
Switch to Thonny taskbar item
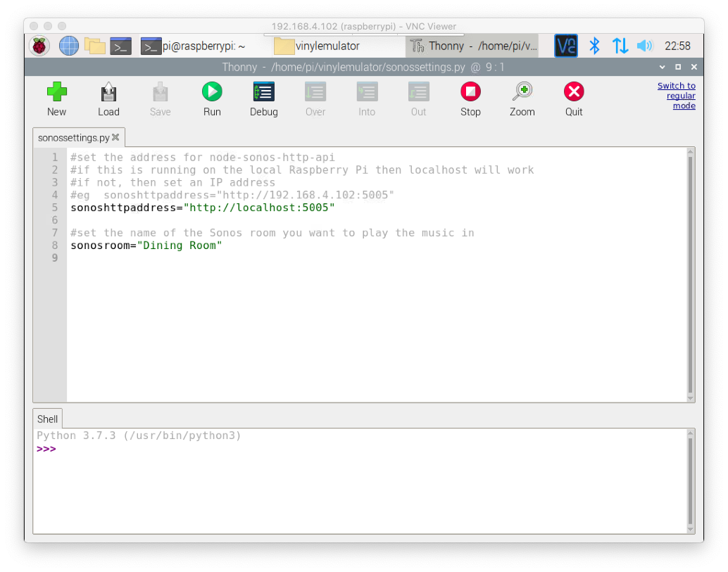pyautogui.click(x=472, y=46)
